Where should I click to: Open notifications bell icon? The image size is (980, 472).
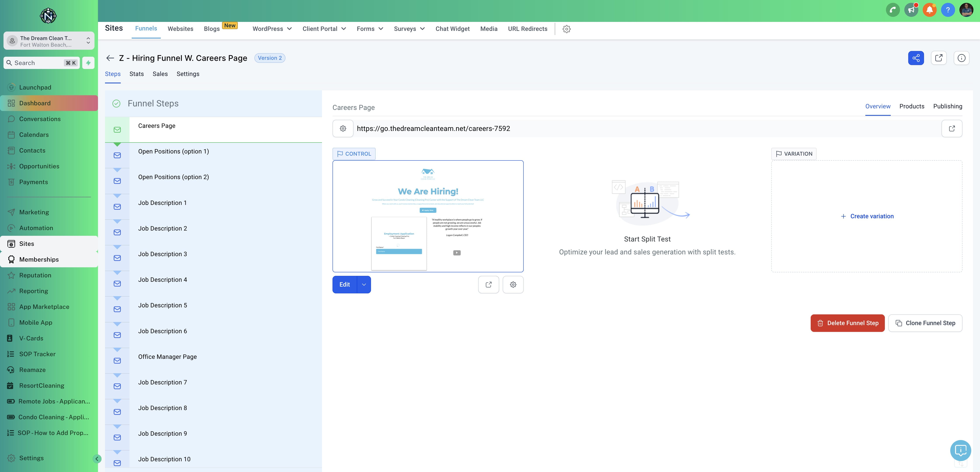click(x=929, y=10)
